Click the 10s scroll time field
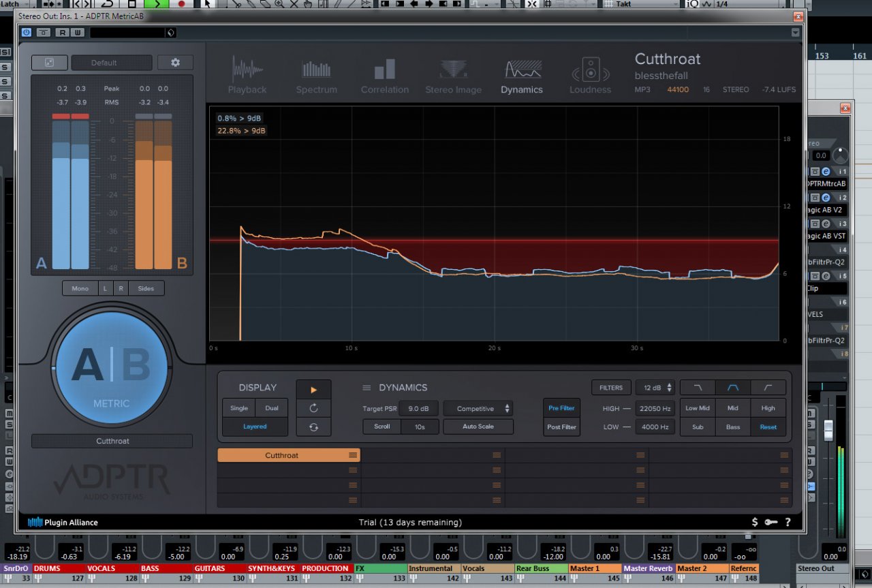The width and height of the screenshot is (872, 588). point(420,427)
